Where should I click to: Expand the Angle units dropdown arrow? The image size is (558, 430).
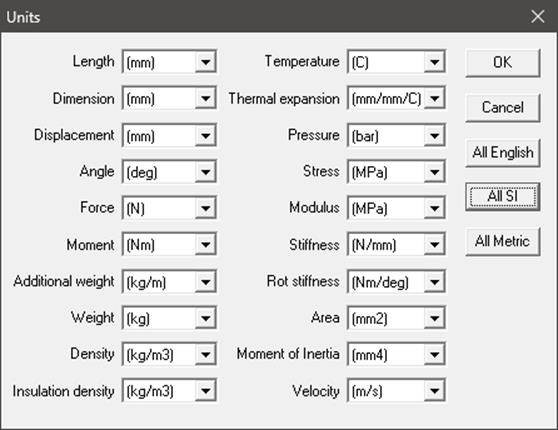206,172
